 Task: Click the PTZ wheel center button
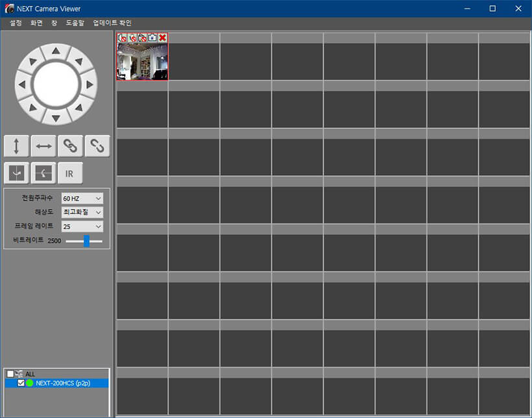point(56,84)
